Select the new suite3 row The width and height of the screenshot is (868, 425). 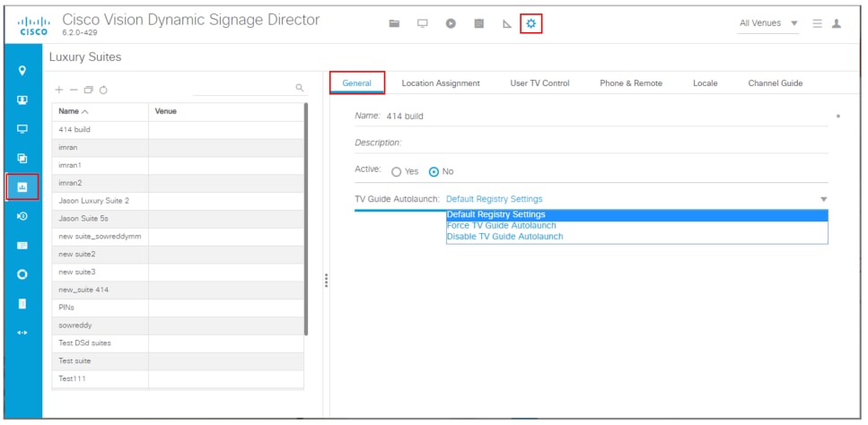(x=178, y=273)
